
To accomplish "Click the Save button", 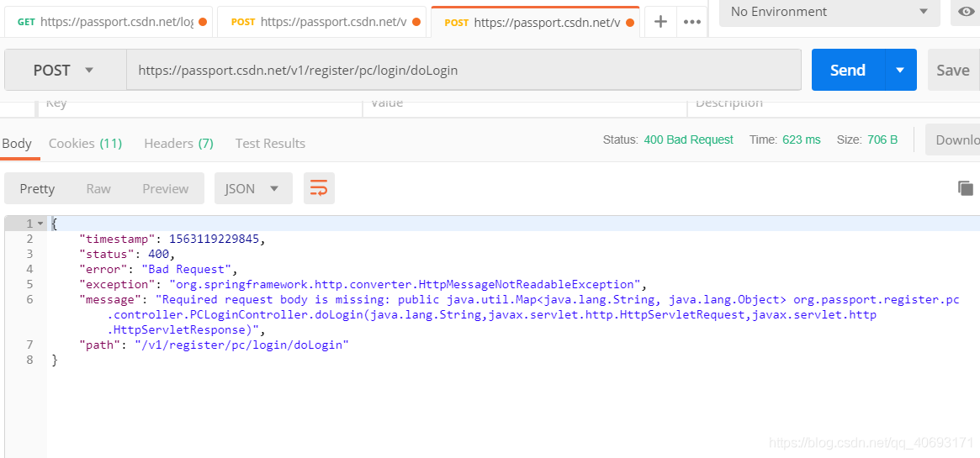I will 953,71.
